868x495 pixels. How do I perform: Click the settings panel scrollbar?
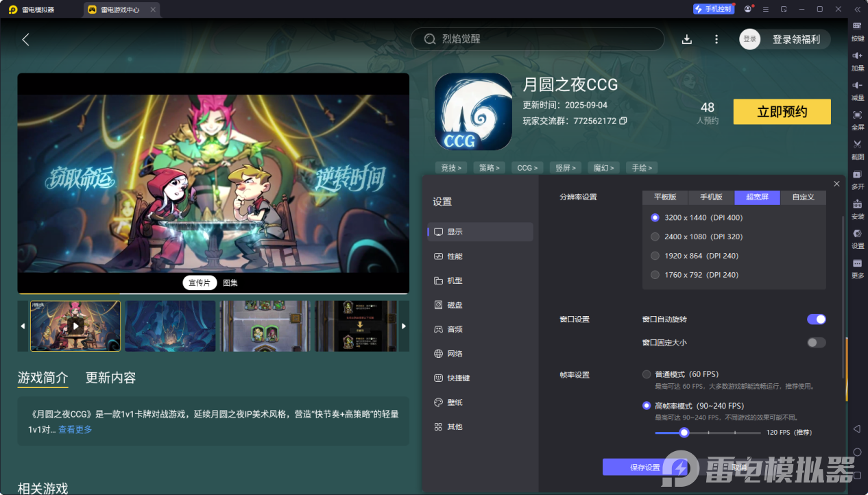tap(843, 296)
